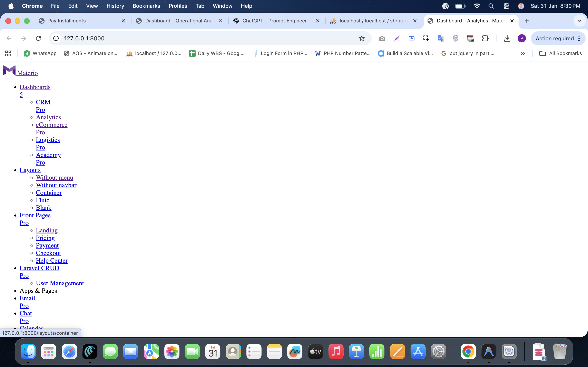Bookmark this page with star icon

pos(362,38)
